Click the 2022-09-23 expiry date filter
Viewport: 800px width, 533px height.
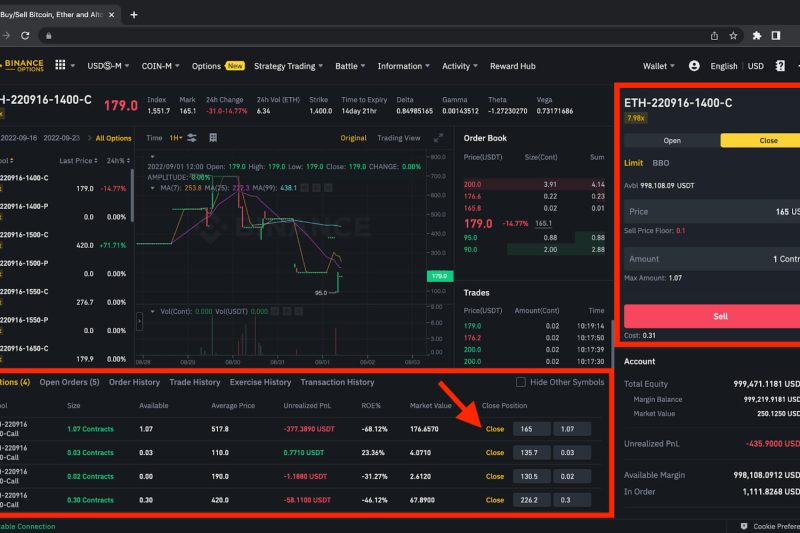(x=61, y=138)
